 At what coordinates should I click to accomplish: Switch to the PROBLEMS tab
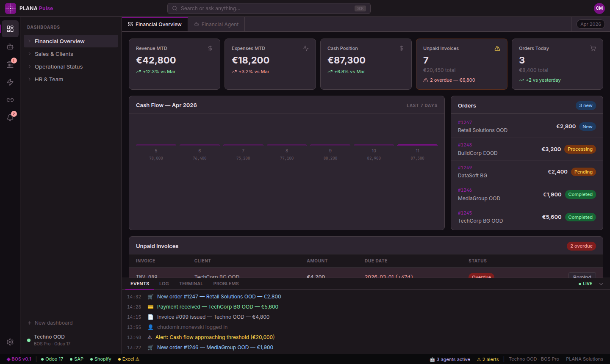pyautogui.click(x=226, y=284)
